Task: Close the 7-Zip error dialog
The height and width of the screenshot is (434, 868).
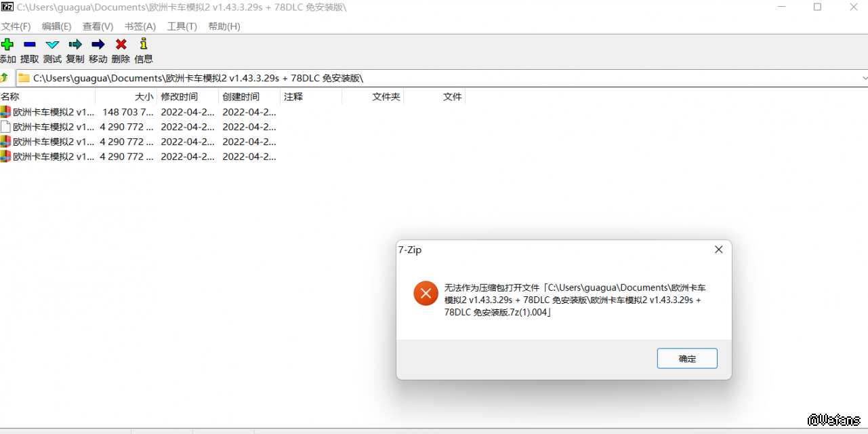Action: click(718, 250)
